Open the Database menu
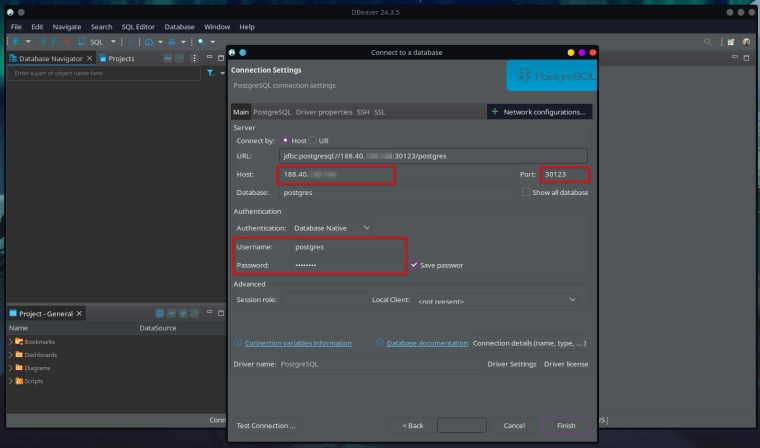This screenshot has width=760, height=448. pos(179,27)
